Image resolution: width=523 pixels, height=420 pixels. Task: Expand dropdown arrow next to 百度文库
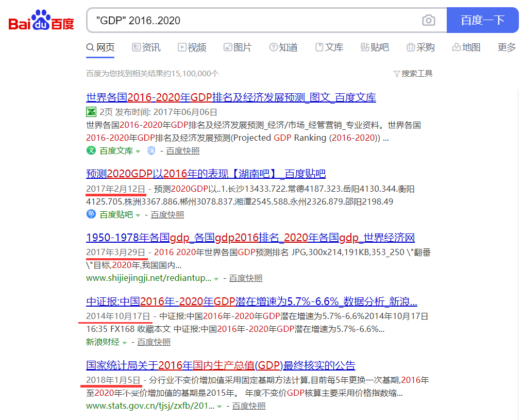[138, 152]
